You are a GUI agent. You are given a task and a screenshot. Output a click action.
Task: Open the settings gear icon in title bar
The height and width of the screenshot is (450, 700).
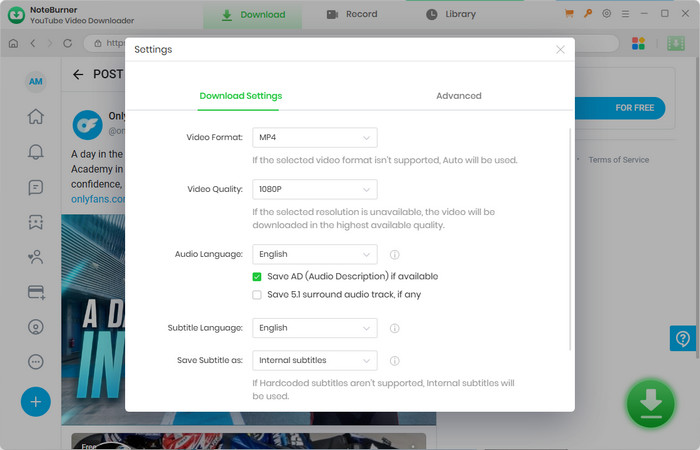(x=606, y=13)
